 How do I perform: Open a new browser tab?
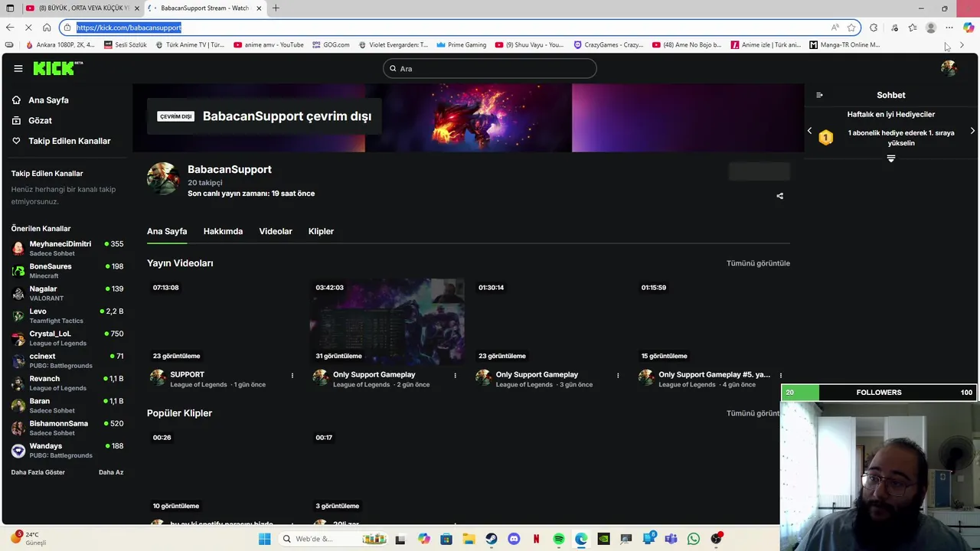(276, 8)
